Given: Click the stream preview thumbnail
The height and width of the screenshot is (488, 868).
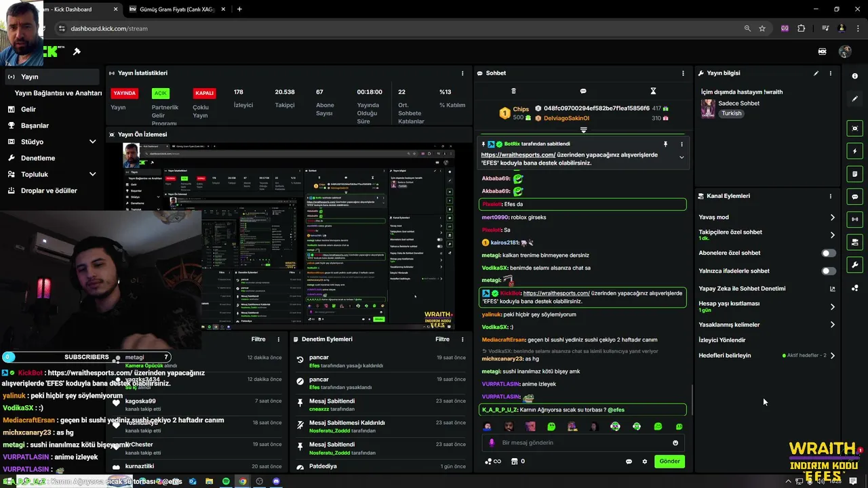Looking at the screenshot, I should (x=290, y=235).
